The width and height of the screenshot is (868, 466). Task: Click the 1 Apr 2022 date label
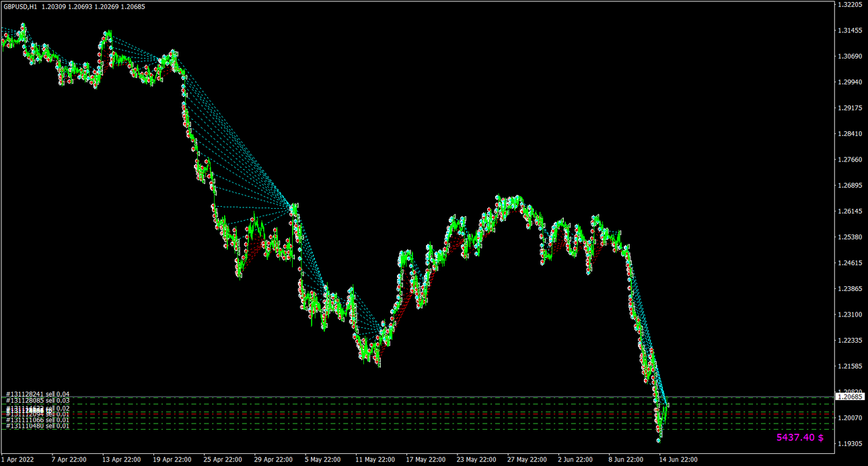point(17,460)
